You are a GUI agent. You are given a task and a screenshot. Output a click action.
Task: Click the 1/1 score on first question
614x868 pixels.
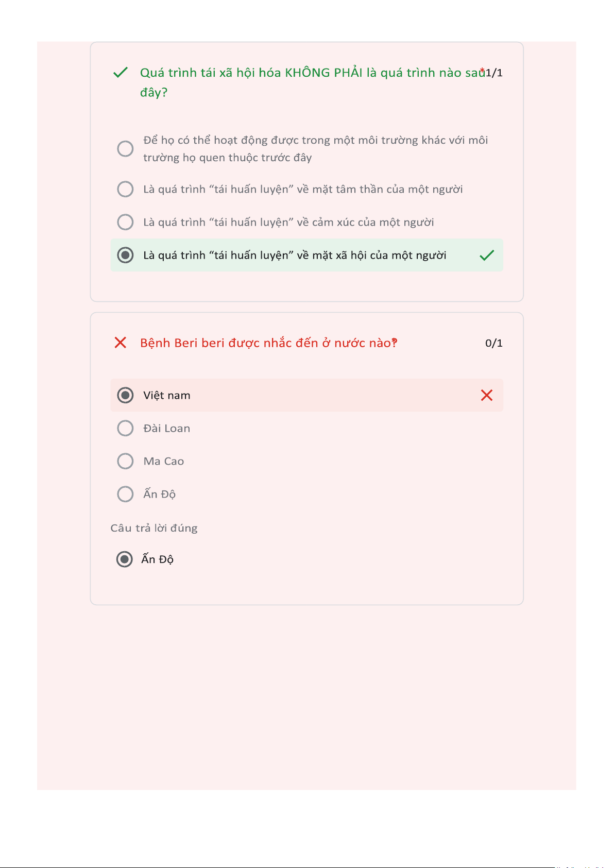494,73
